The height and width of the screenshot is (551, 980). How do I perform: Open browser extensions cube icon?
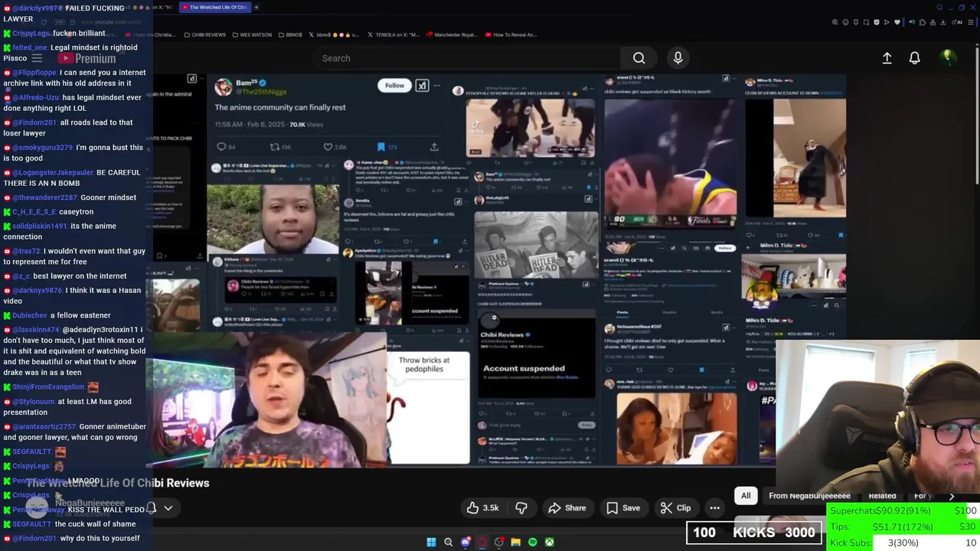tap(922, 22)
